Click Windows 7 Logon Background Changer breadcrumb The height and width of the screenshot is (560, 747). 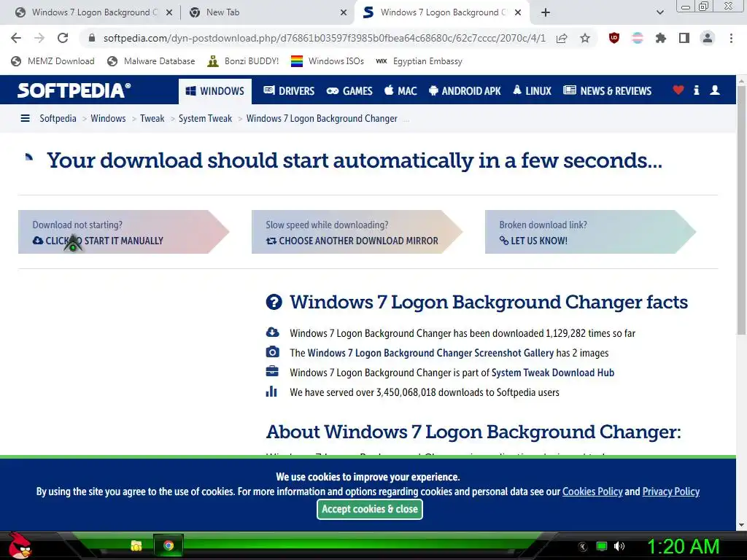[x=322, y=118]
